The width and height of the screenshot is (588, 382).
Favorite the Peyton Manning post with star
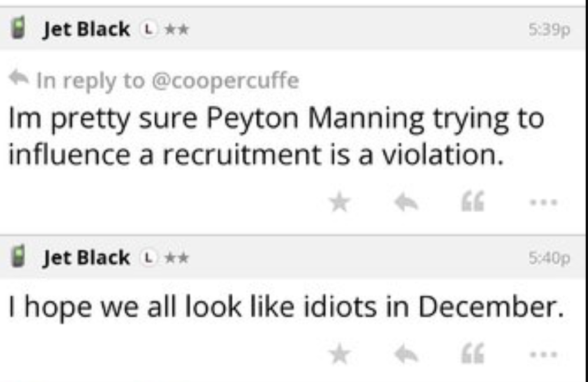tap(339, 203)
